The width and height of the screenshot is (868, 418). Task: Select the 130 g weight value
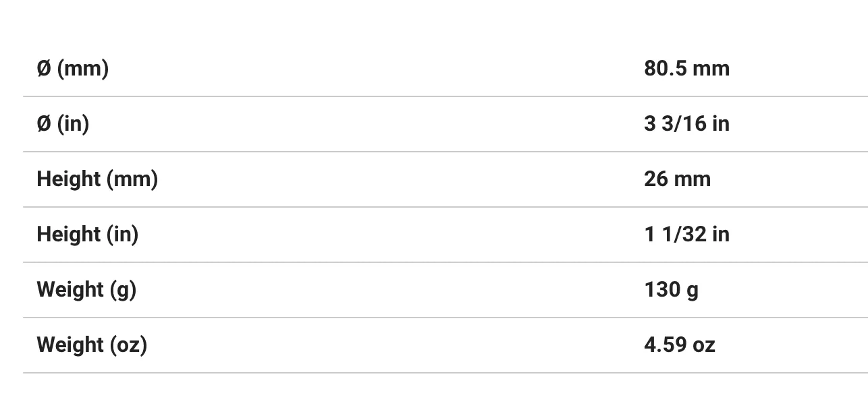[x=671, y=290]
